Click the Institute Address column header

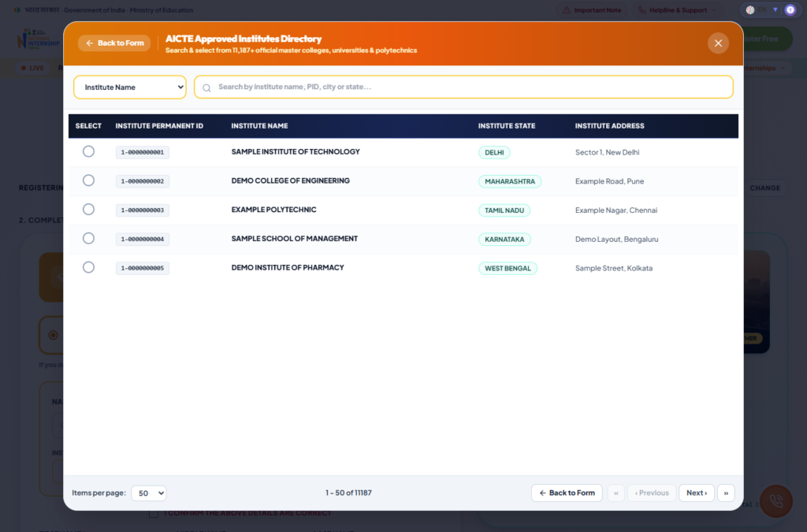tap(609, 126)
